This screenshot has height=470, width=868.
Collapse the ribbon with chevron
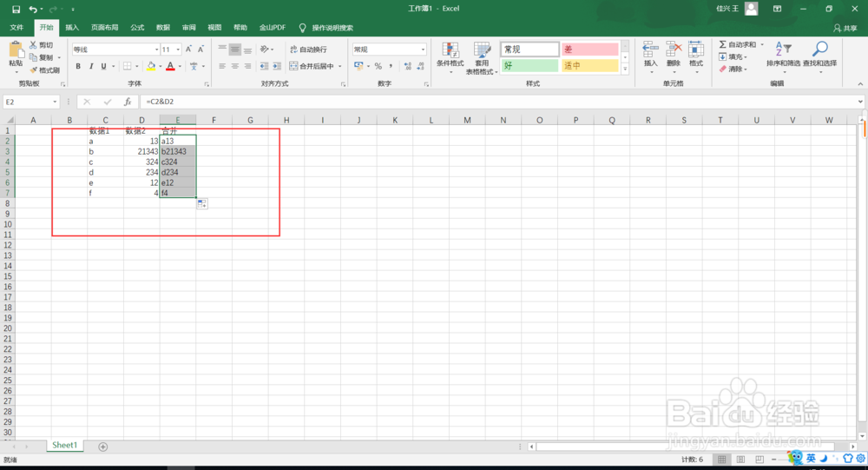(x=860, y=83)
